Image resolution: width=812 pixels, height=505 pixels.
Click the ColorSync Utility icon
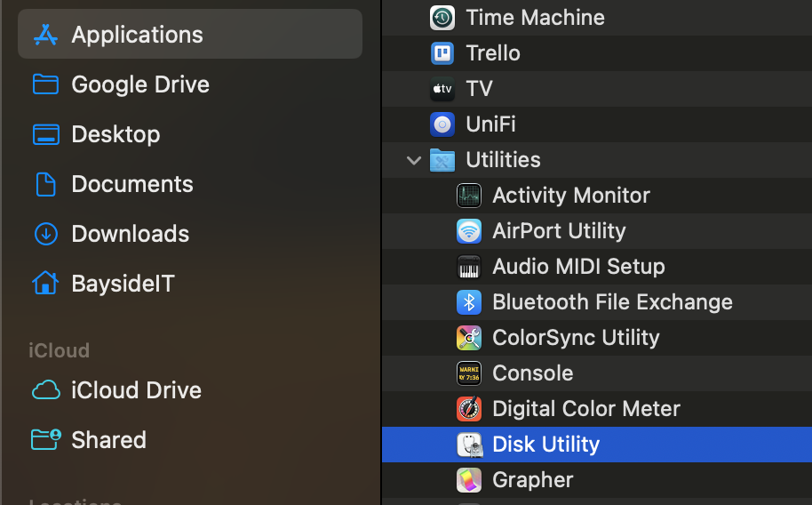coord(468,338)
